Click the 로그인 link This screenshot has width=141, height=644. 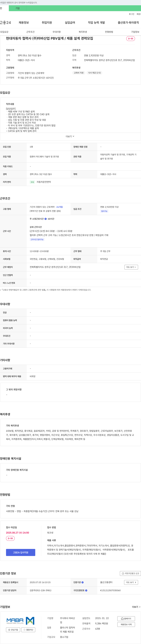[x=131, y=14]
